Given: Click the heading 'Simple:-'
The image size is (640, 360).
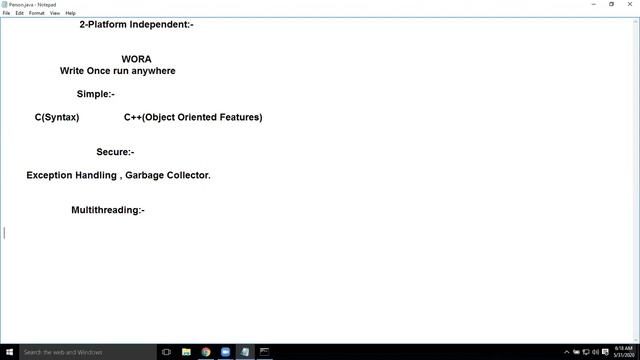Looking at the screenshot, I should pos(96,94).
